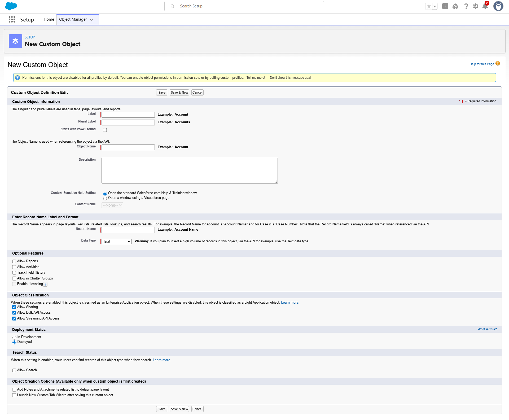Image resolution: width=509 pixels, height=420 pixels.
Task: Enable Allow Search checkbox
Action: (x=14, y=370)
